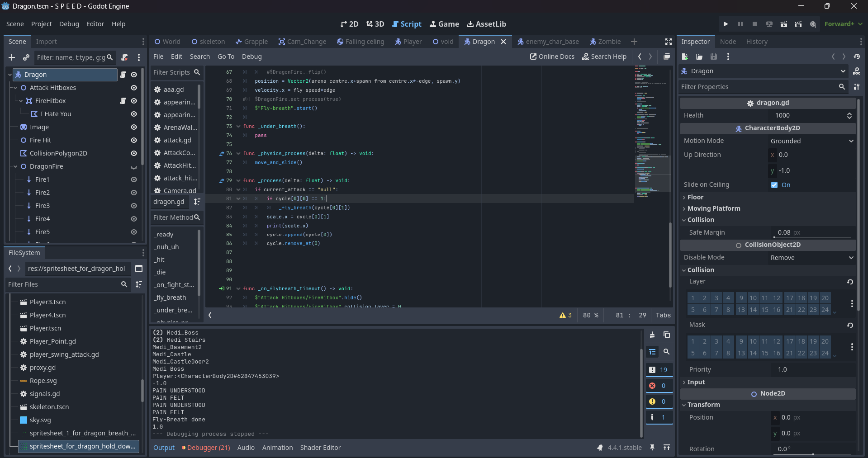Hide the Image node visibility
Viewport: 868px width, 458px height.
tap(134, 127)
